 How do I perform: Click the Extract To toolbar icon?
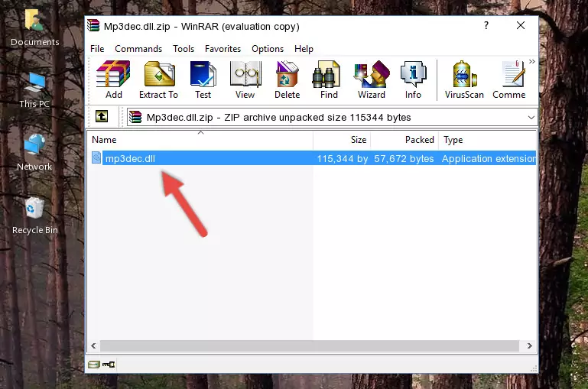tap(158, 79)
